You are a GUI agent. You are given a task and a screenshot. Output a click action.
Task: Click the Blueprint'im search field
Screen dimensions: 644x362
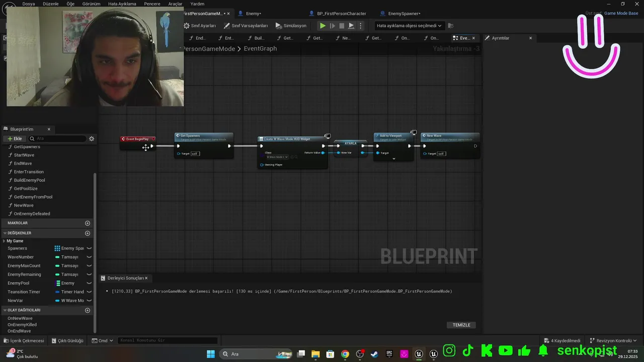pos(57,139)
